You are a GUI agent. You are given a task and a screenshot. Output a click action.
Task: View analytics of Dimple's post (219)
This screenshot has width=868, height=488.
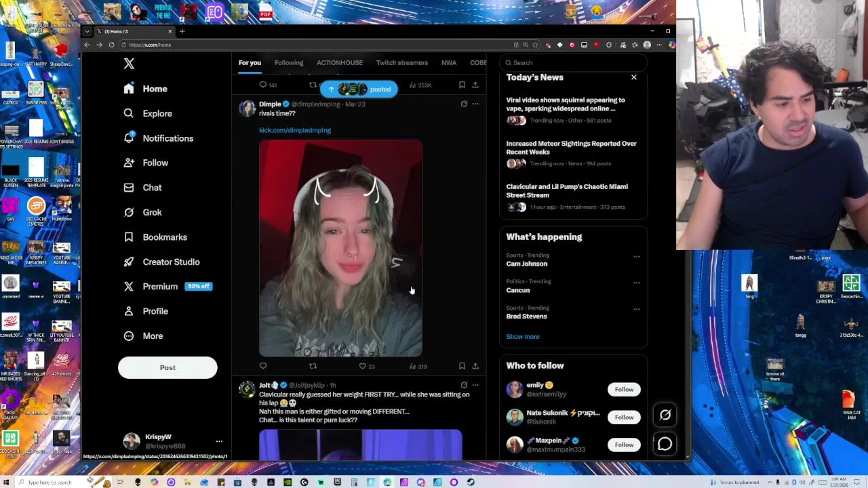[418, 366]
